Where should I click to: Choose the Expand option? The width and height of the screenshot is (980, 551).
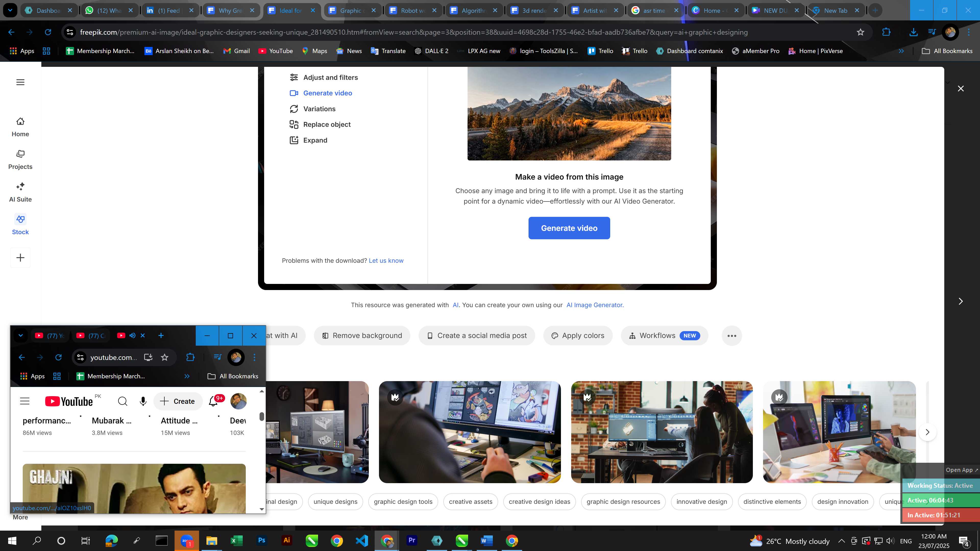(x=308, y=140)
